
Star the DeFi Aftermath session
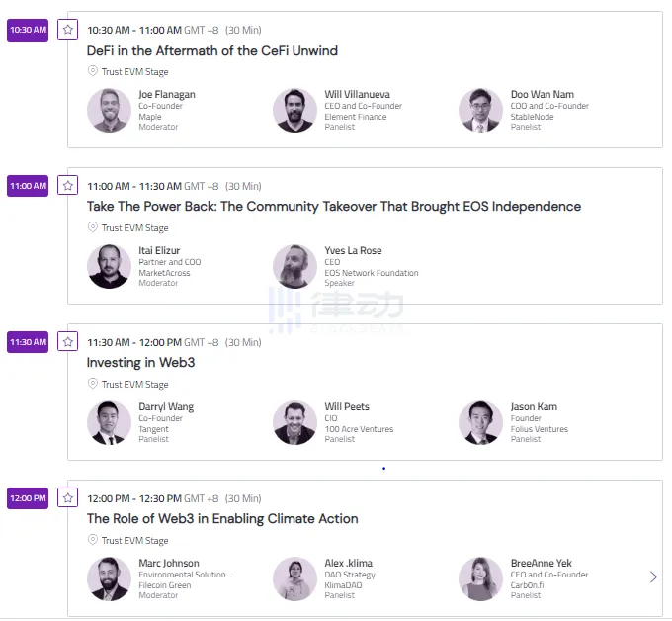(x=68, y=30)
